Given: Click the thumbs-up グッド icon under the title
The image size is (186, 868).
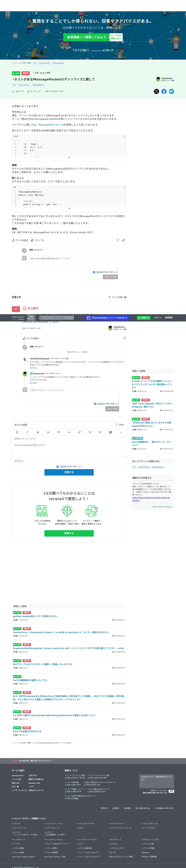Looking at the screenshot, I should [13, 91].
